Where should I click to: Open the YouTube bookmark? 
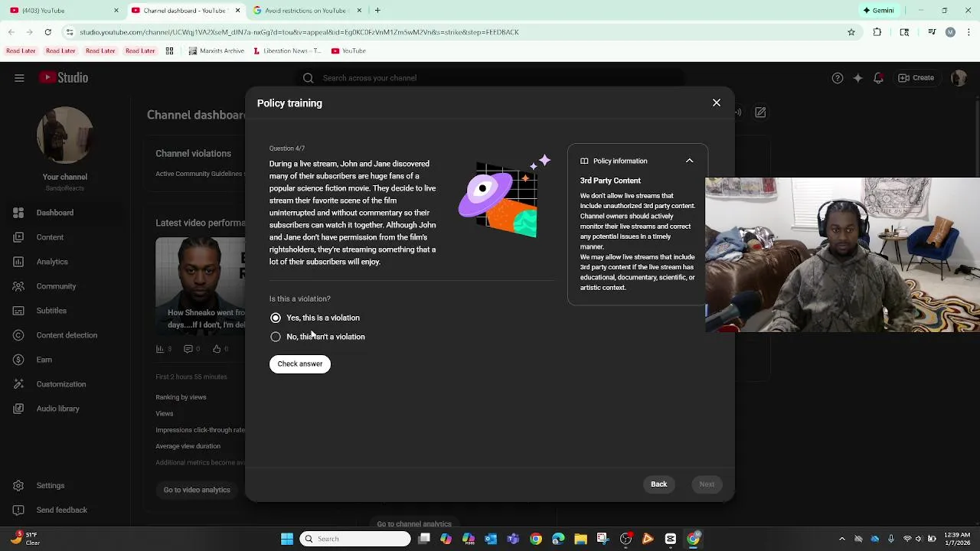349,51
